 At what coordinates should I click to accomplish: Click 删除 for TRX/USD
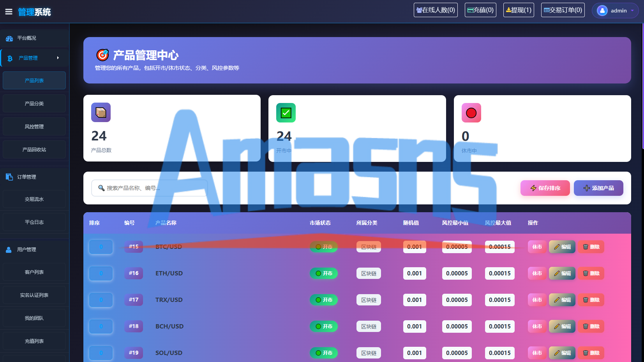tap(591, 300)
